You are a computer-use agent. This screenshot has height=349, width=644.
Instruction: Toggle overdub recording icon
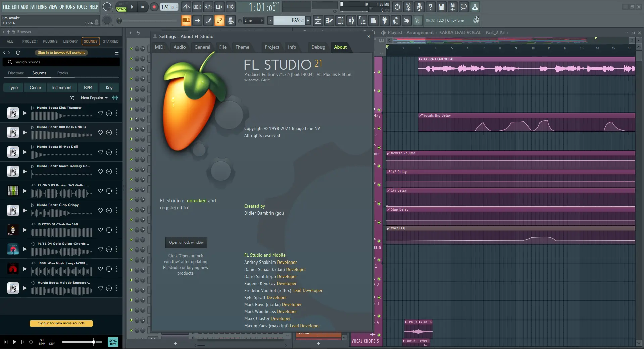pos(219,7)
